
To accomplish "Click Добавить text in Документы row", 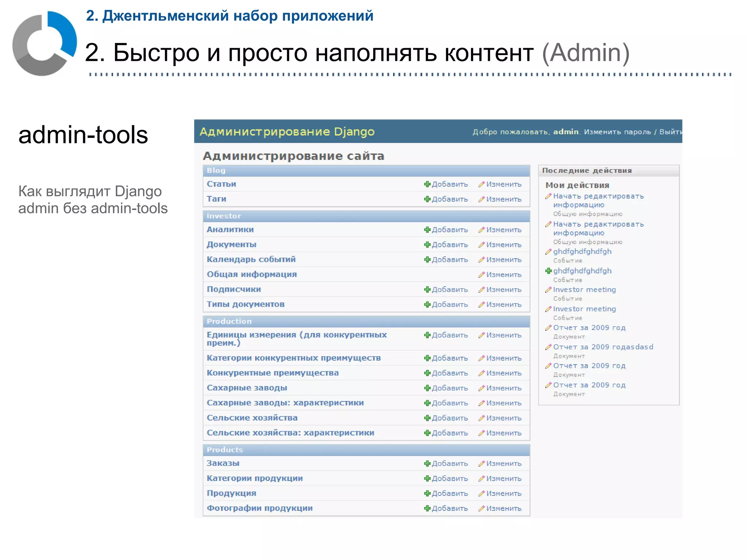I will click(x=450, y=245).
